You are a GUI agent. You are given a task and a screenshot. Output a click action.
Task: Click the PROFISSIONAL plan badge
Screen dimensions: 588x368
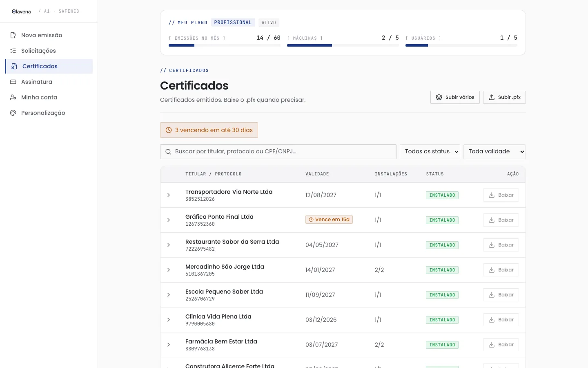(x=233, y=22)
